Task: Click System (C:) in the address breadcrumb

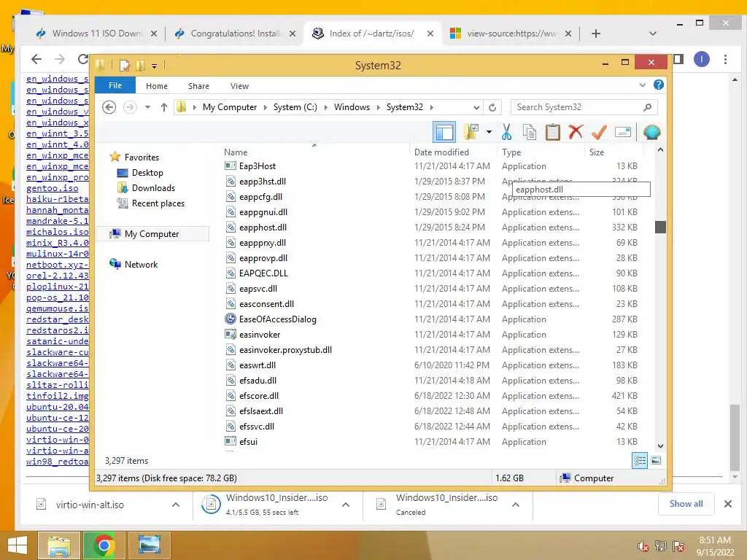Action: (295, 107)
